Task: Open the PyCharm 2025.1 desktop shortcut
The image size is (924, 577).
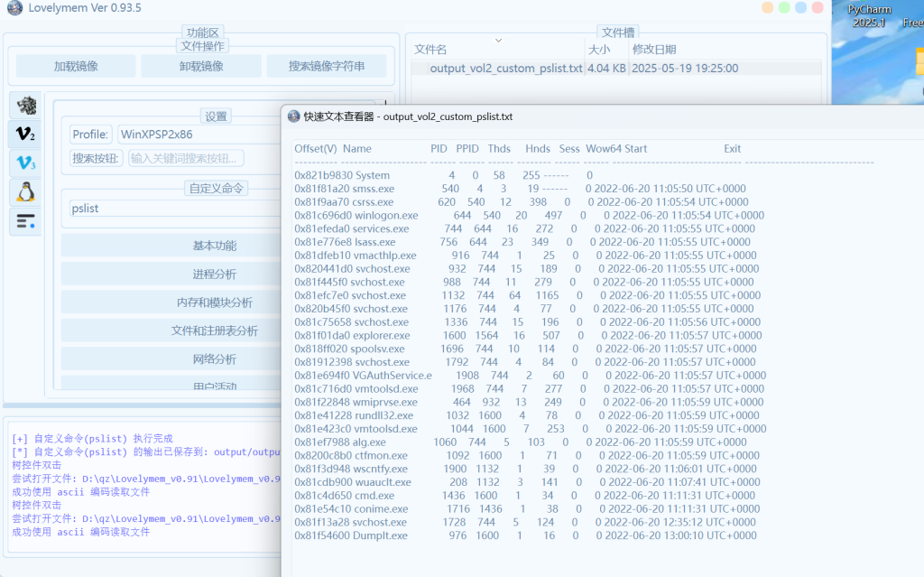Action: (867, 15)
